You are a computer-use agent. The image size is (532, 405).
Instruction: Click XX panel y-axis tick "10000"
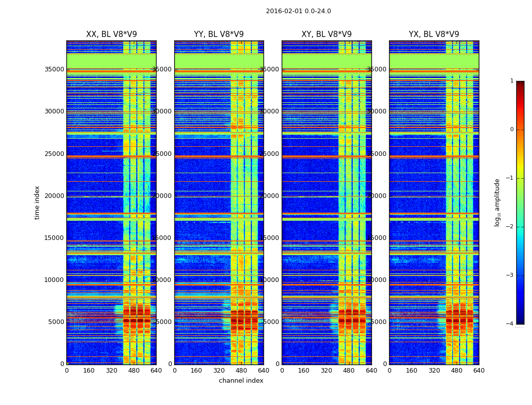(54, 279)
